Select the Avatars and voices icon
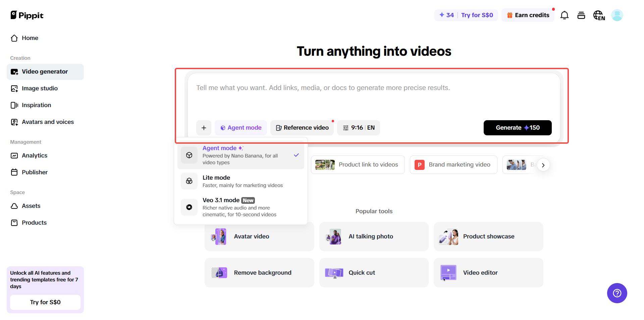 (x=14, y=122)
